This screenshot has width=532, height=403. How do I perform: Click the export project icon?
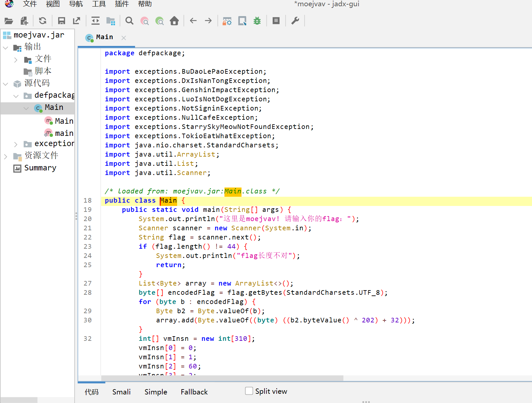tap(77, 21)
